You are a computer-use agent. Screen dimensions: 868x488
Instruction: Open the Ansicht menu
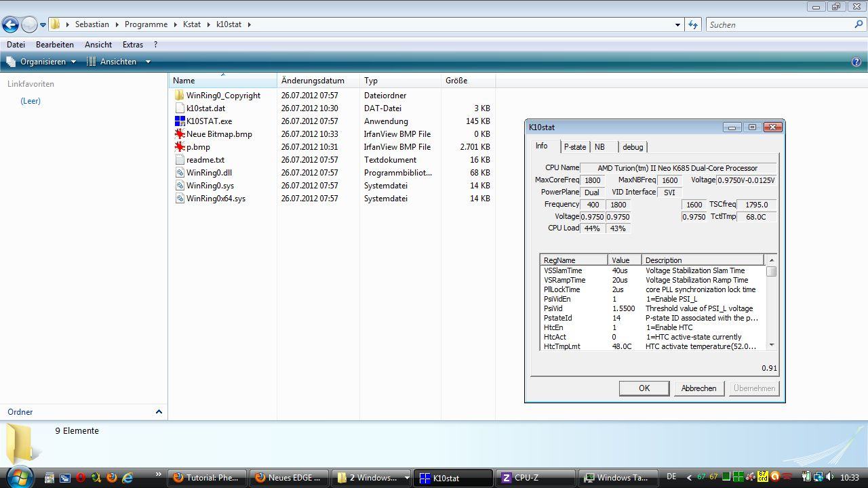click(98, 44)
